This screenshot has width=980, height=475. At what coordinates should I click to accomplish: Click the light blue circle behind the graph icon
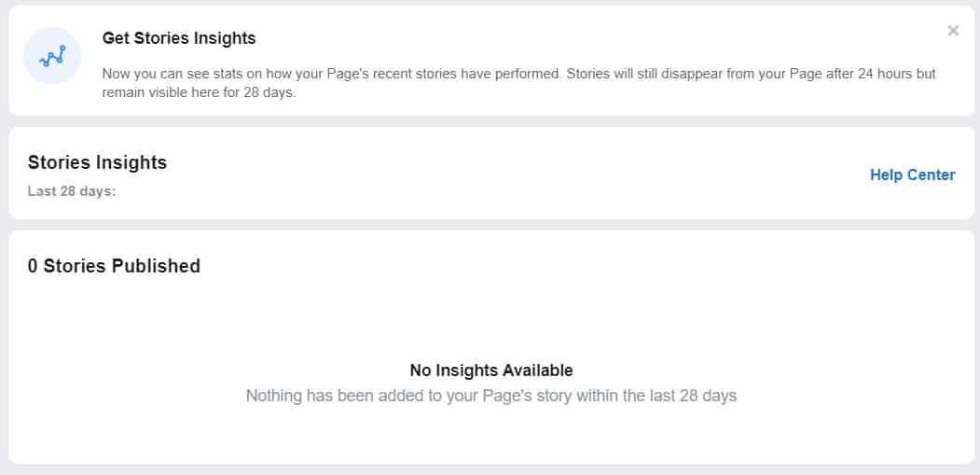point(52,56)
